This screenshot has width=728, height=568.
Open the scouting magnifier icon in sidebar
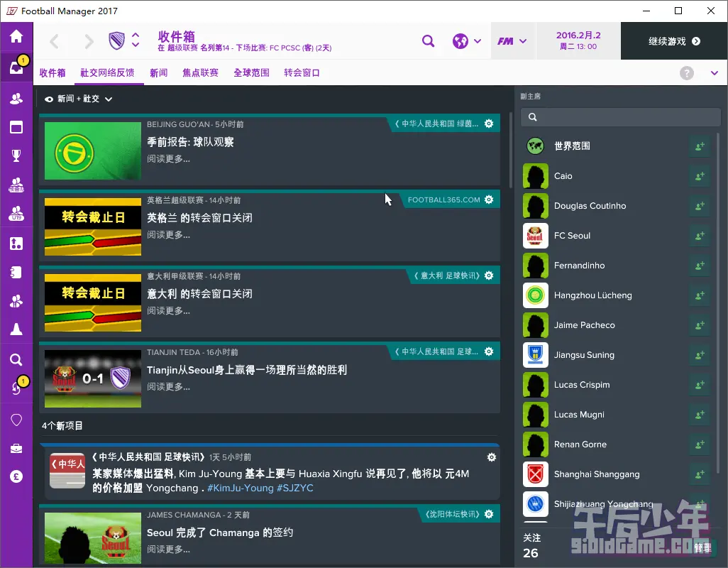pos(16,359)
